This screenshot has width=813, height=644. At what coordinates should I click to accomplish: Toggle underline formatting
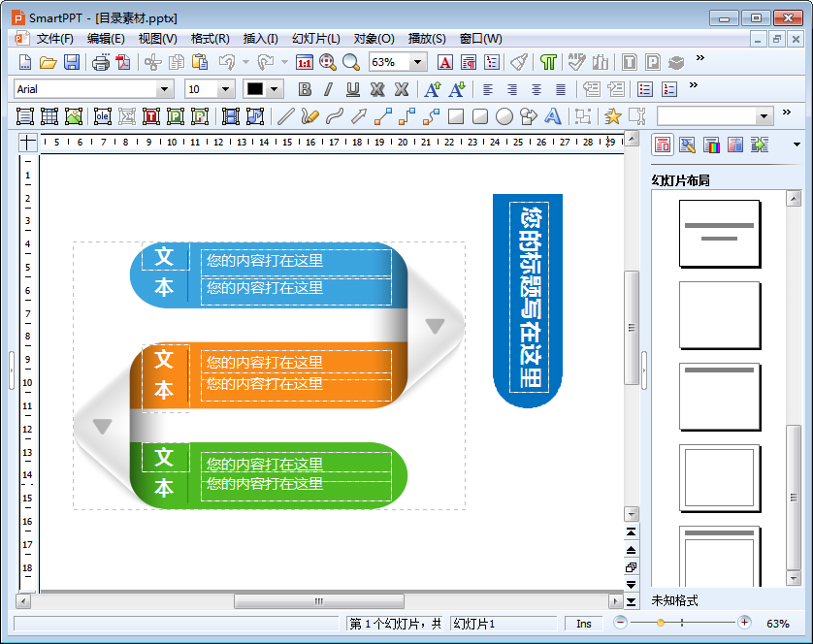click(352, 89)
